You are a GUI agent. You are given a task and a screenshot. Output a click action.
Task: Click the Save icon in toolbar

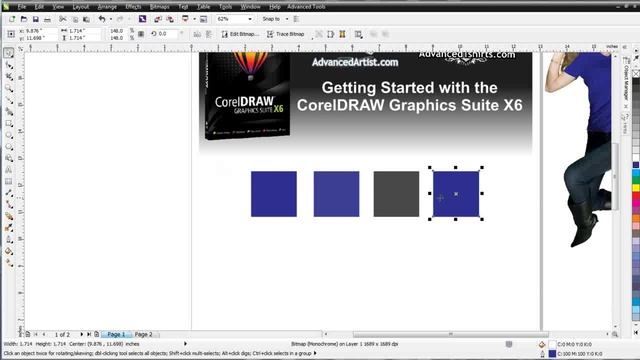click(36, 19)
